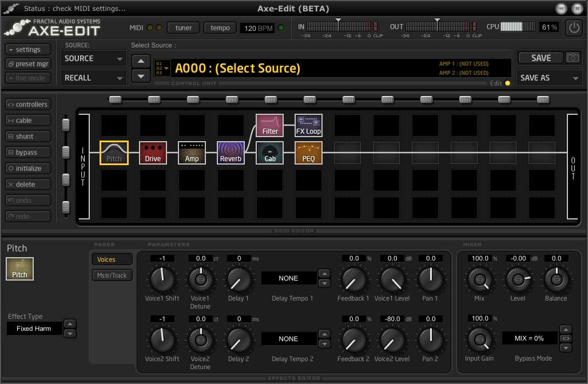Viewport: 588px width, 384px height.
Task: Click the Feedback 1 knob
Action: 353,279
